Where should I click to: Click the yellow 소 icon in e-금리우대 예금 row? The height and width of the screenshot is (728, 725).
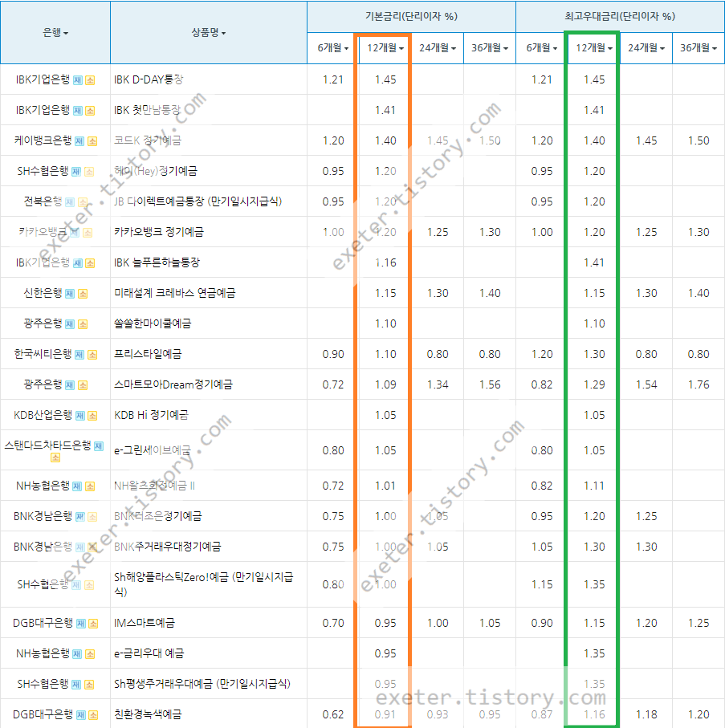90,654
